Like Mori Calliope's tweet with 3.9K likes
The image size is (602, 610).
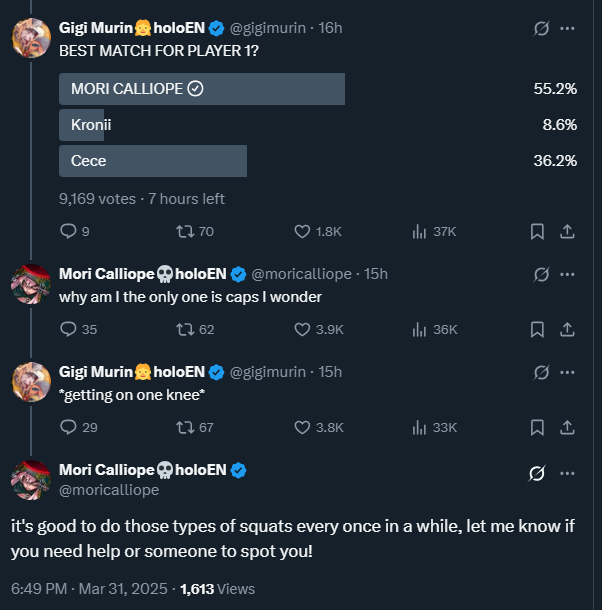[x=303, y=329]
